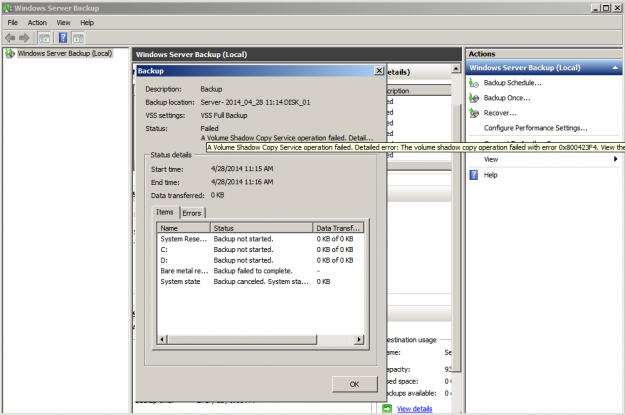Click the Backup Once icon in Actions
This screenshot has width=625, height=415.
pyautogui.click(x=474, y=98)
